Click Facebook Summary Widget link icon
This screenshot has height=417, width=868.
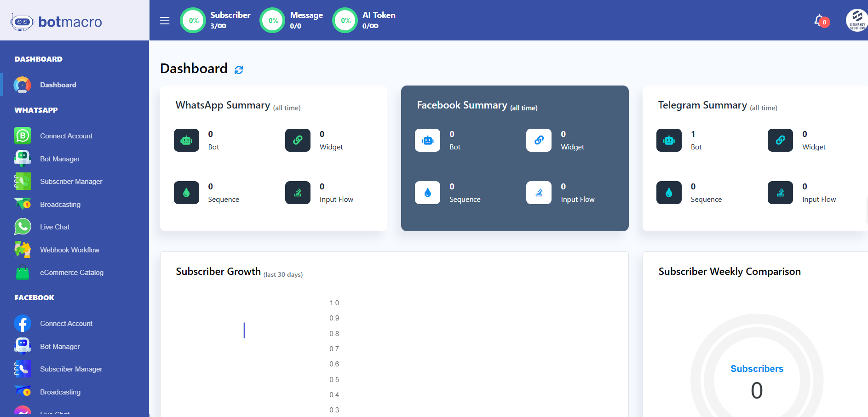[539, 140]
